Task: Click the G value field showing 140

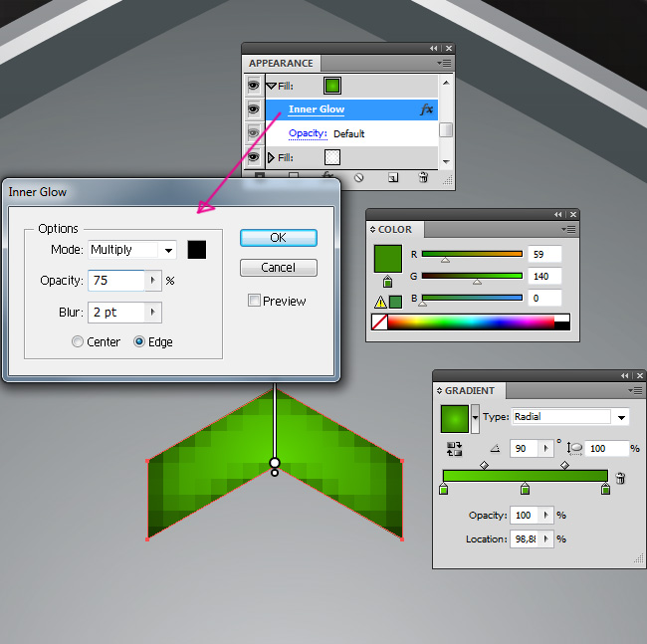Action: point(544,276)
